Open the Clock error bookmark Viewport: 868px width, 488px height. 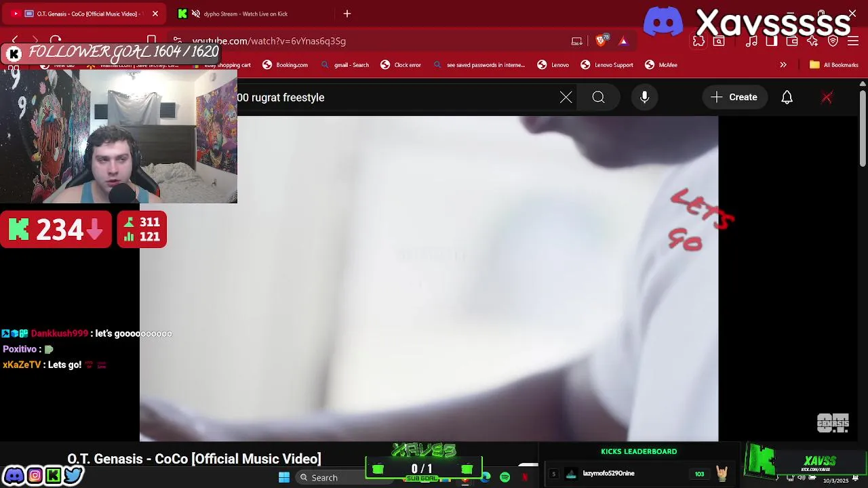(x=401, y=65)
